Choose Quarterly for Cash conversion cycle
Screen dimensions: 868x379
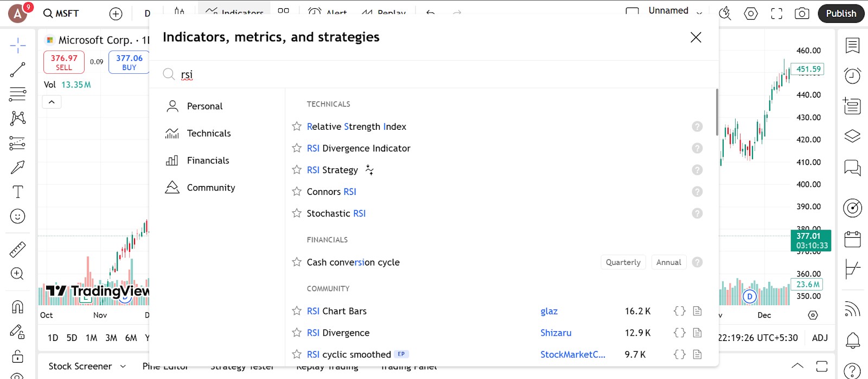click(623, 262)
